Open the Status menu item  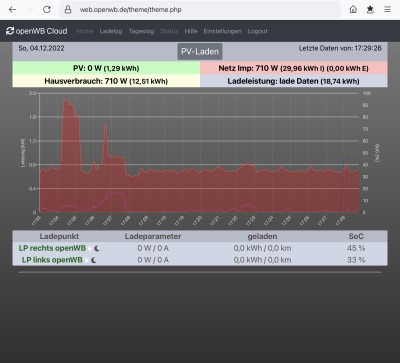pyautogui.click(x=169, y=31)
